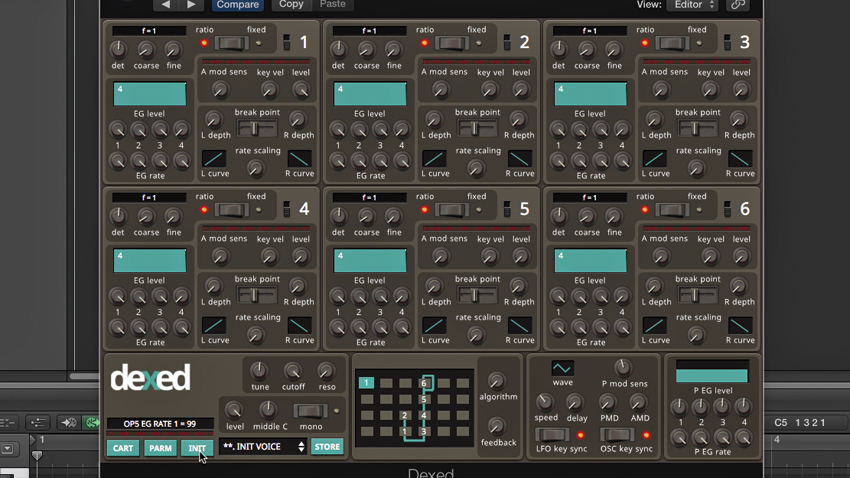The image size is (850, 478).
Task: Click operator 1 break point slider
Action: pyautogui.click(x=256, y=128)
